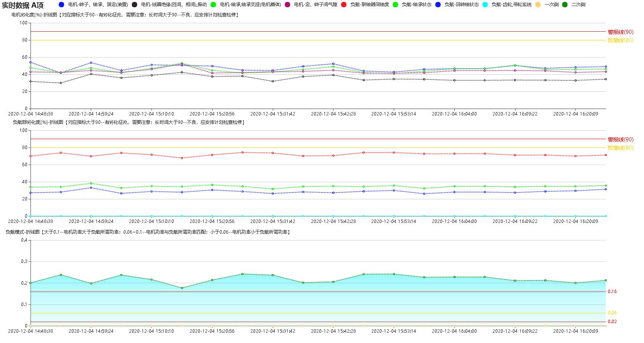The width and height of the screenshot is (644, 343).
Task: Click the 100 y-axis label in load-side chart
Action: [23, 130]
